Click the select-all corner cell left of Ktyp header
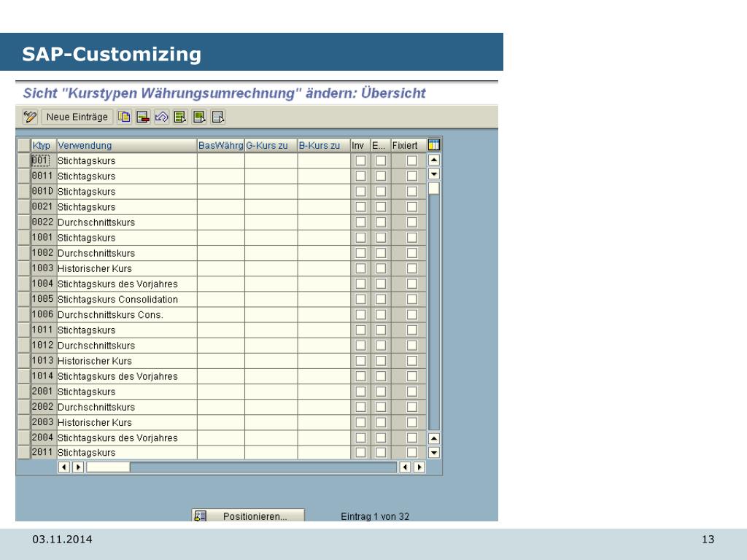 point(24,145)
